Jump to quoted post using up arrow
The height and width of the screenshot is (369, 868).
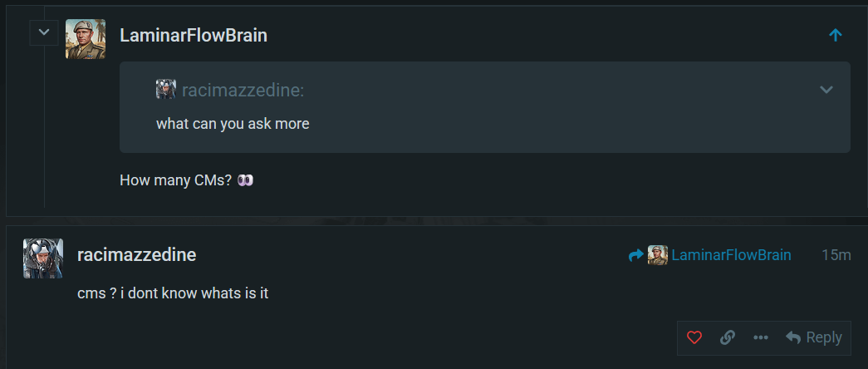tap(836, 35)
